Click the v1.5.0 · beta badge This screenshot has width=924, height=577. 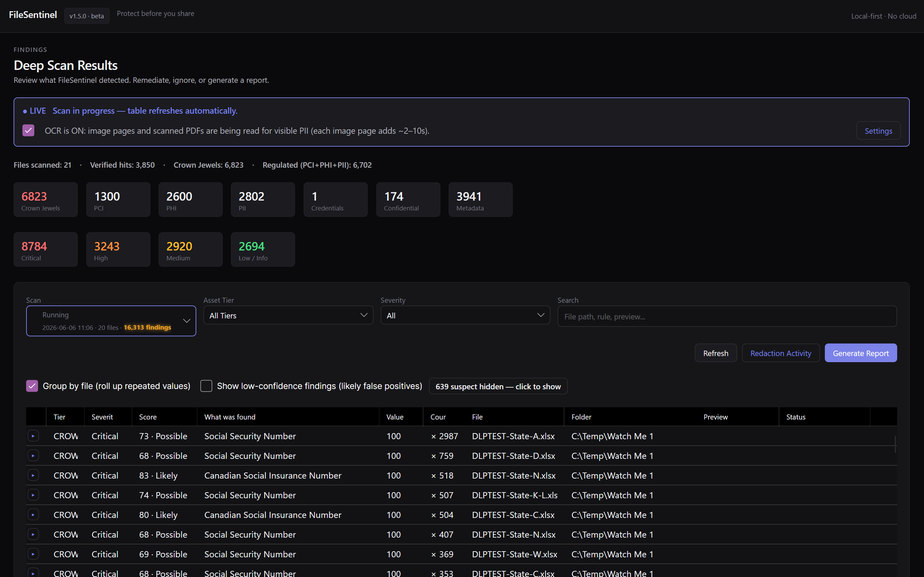(87, 16)
